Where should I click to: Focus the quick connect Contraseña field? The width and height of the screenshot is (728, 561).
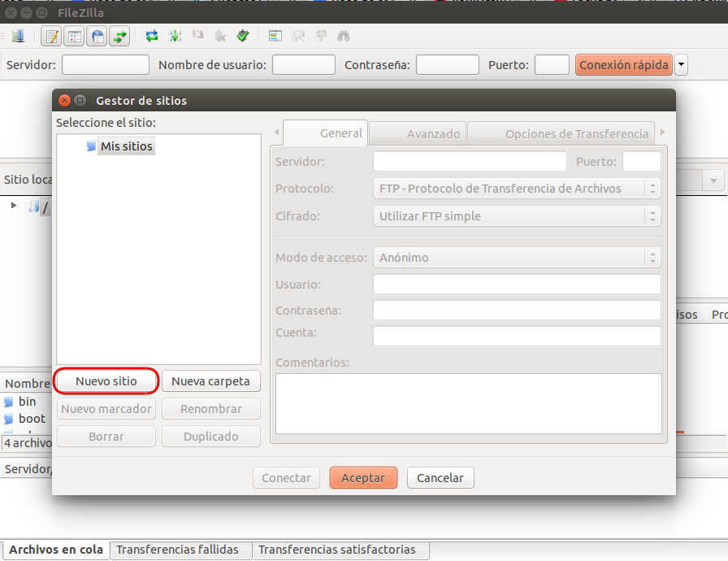tap(448, 64)
